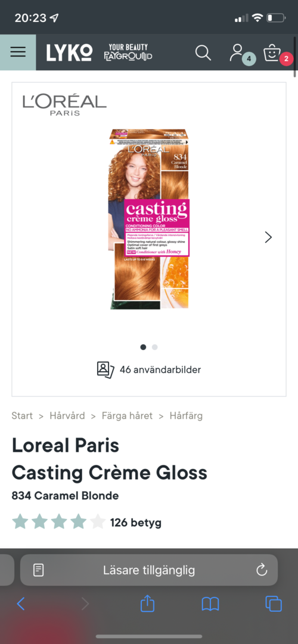The width and height of the screenshot is (298, 644).
Task: Open the user account icon
Action: [x=237, y=52]
